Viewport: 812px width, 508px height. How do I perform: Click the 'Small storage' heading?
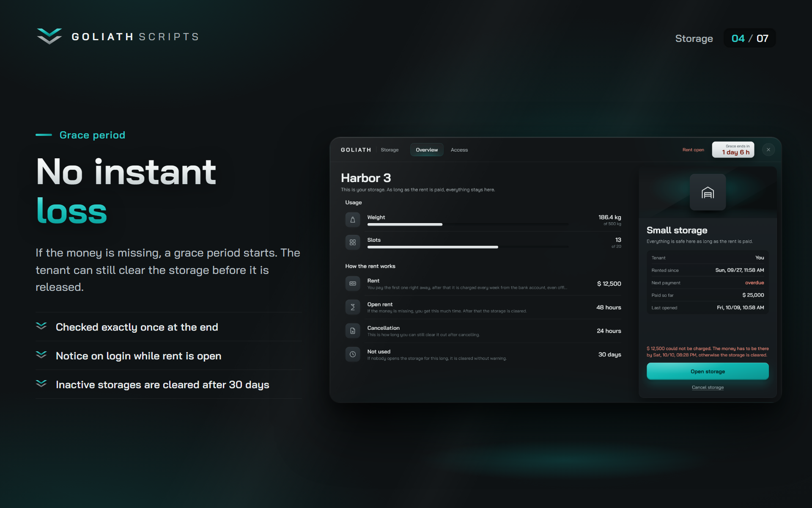click(677, 230)
